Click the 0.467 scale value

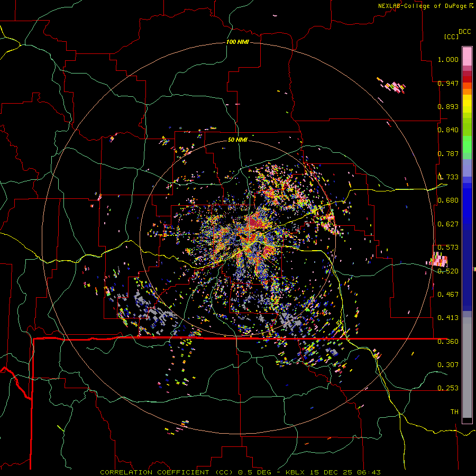tap(448, 294)
